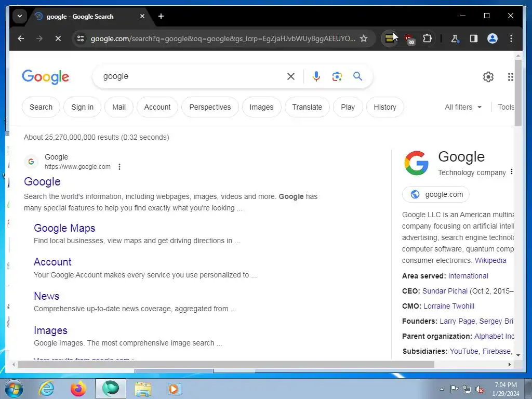The image size is (532, 399).
Task: Open site information icon in address bar
Action: [x=81, y=38]
